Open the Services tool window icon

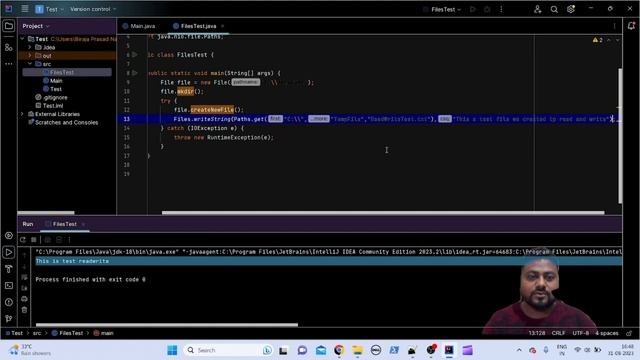point(9,236)
